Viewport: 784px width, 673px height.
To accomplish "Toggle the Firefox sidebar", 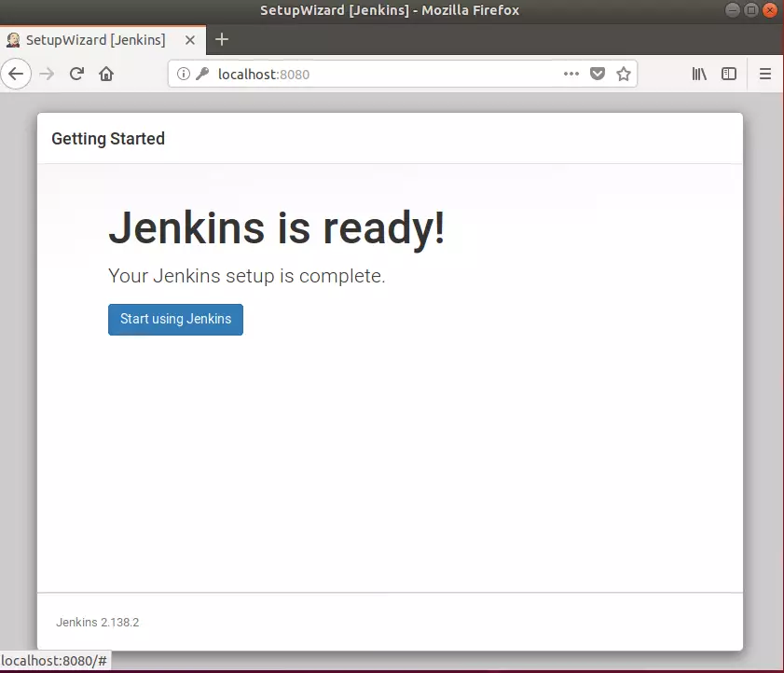I will click(x=729, y=74).
